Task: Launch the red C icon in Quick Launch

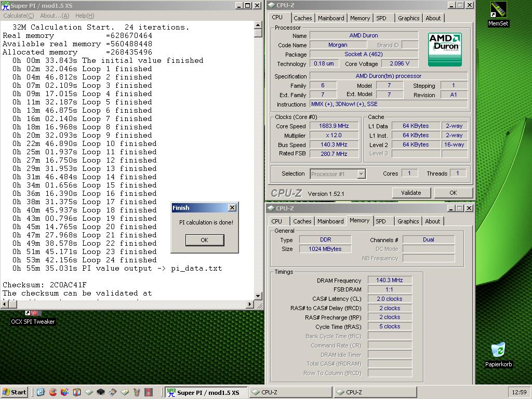Action: (x=52, y=392)
